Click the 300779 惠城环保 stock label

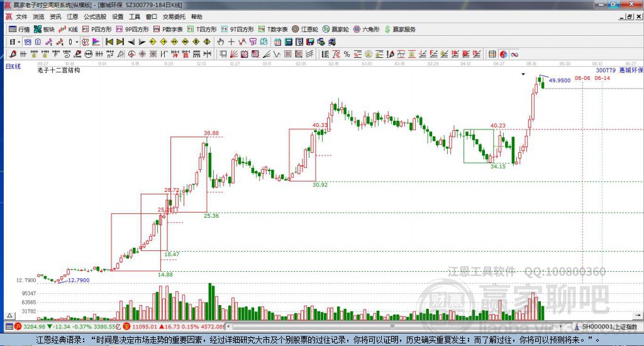[619, 70]
